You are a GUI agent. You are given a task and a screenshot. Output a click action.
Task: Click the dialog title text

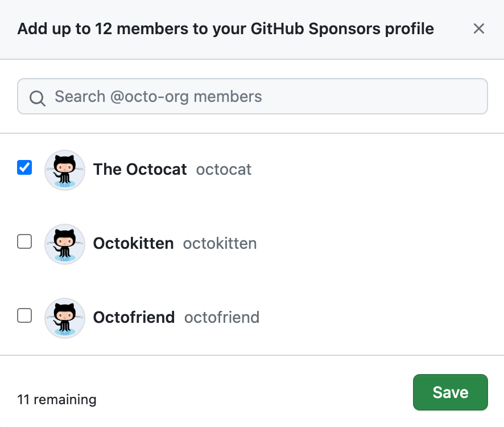coord(225,28)
